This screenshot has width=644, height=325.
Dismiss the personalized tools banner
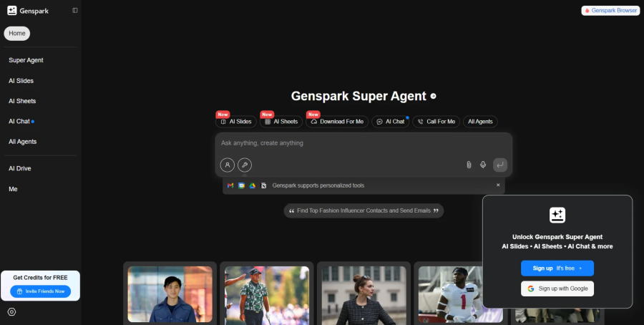pos(498,185)
